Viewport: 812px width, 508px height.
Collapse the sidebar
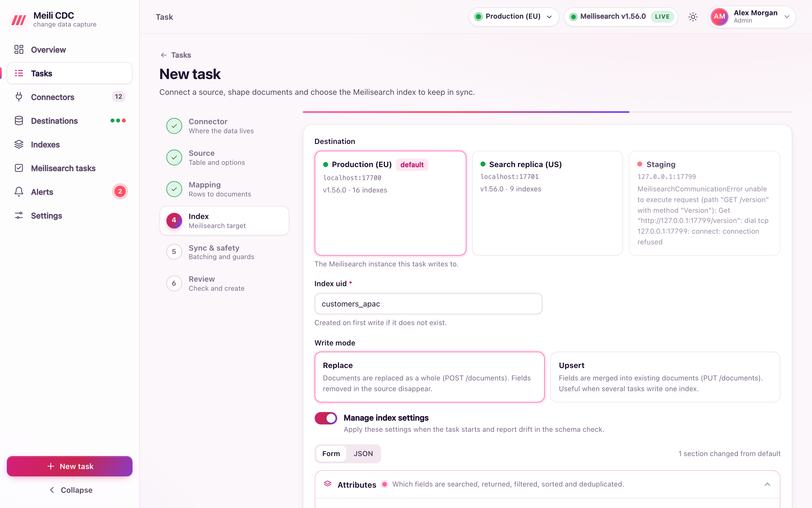click(70, 490)
